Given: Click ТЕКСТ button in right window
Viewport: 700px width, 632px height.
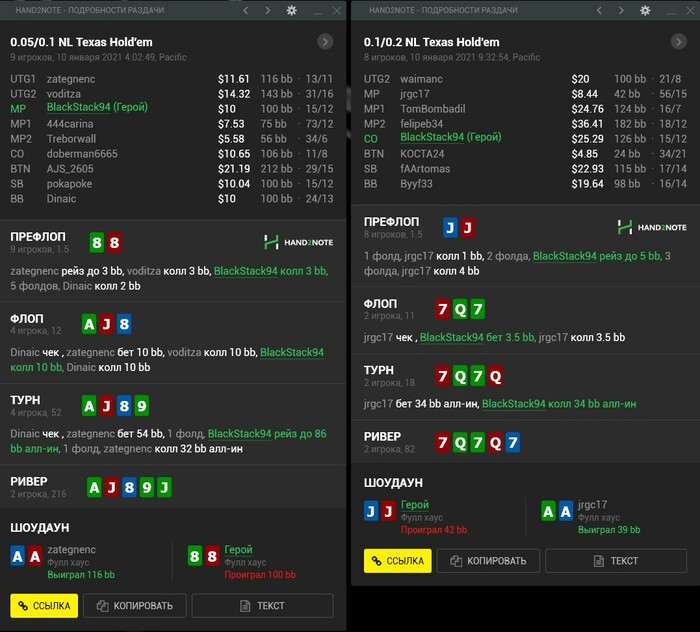Looking at the screenshot, I should tap(616, 561).
